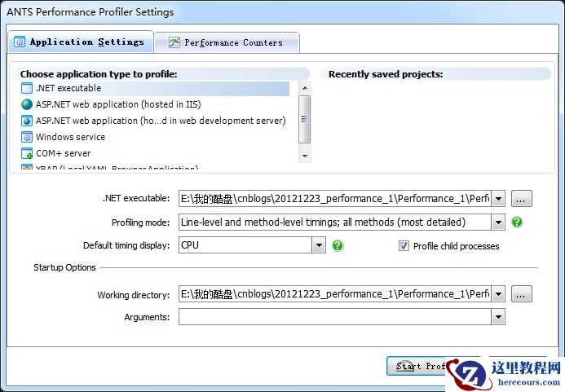Image resolution: width=565 pixels, height=392 pixels.
Task: Select ASP.NET web application in web development server
Action: (x=155, y=121)
